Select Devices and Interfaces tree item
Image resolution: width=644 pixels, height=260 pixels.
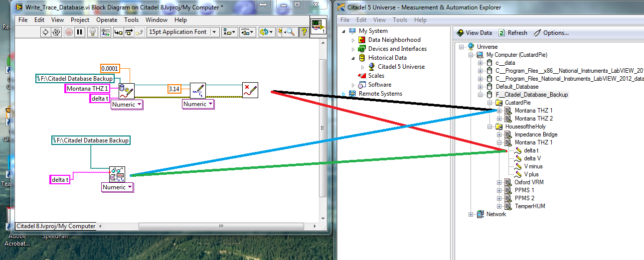pos(397,49)
